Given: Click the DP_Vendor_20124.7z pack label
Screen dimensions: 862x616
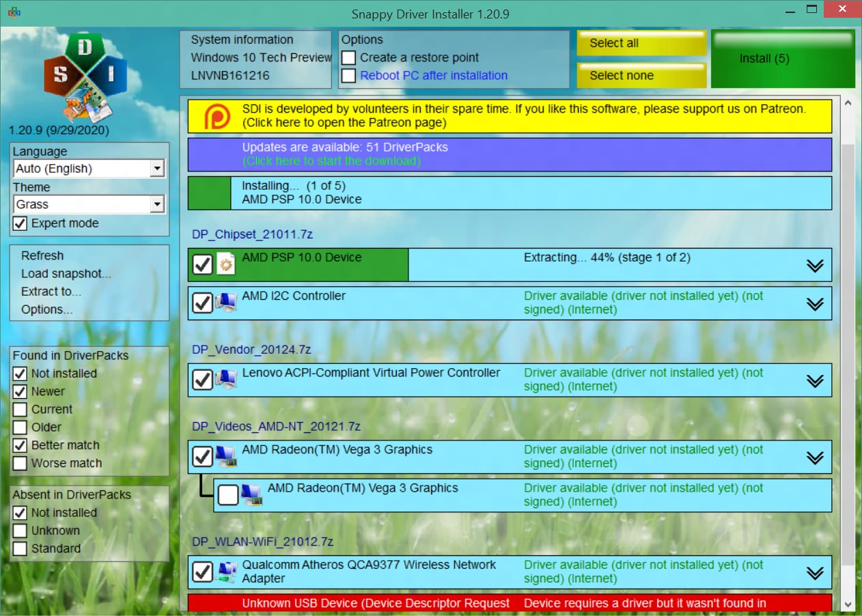Looking at the screenshot, I should point(251,350).
